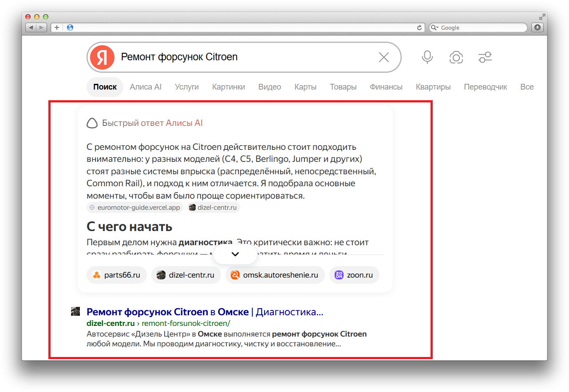
Task: Open the Видео tab
Action: [270, 87]
